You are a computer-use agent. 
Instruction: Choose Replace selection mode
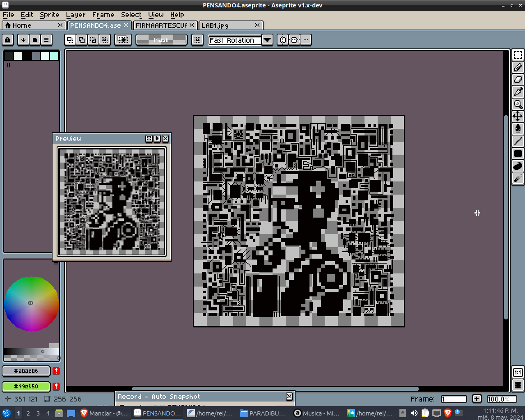[70, 40]
